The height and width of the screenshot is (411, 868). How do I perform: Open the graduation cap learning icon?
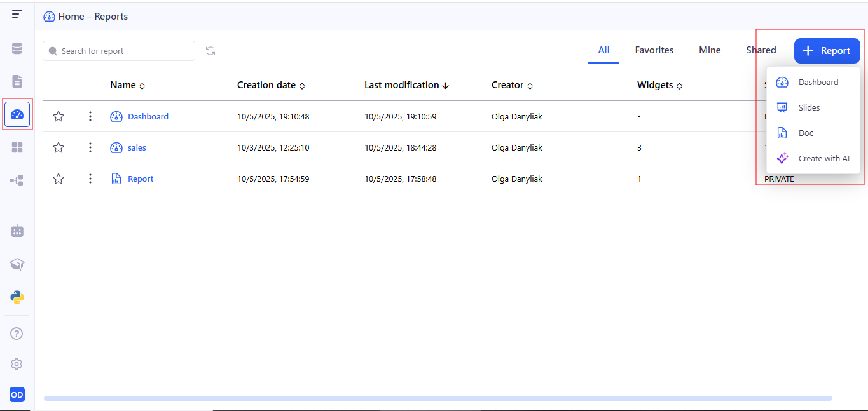[x=17, y=264]
